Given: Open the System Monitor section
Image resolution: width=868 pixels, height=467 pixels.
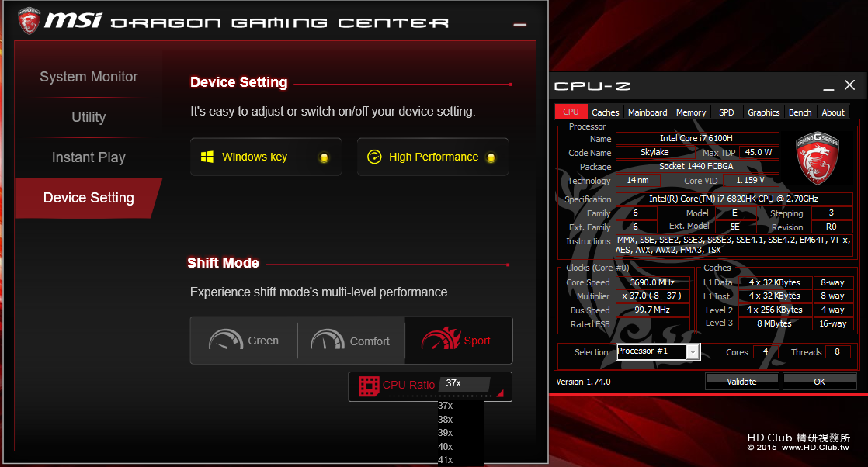Looking at the screenshot, I should point(89,77).
